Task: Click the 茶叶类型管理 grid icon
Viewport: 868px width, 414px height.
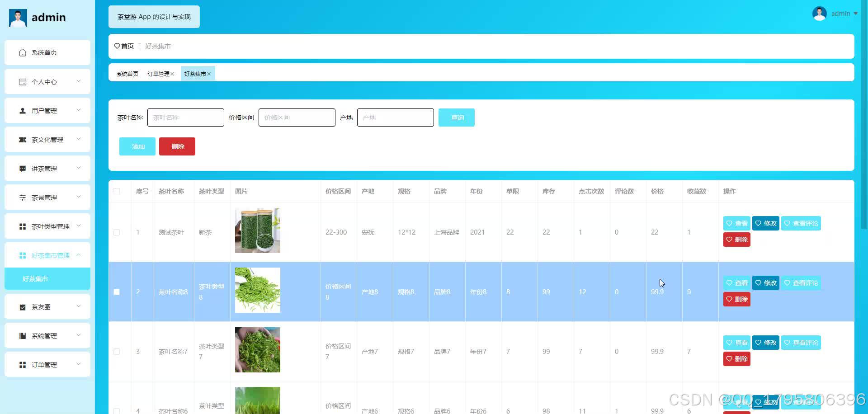Action: [x=23, y=226]
